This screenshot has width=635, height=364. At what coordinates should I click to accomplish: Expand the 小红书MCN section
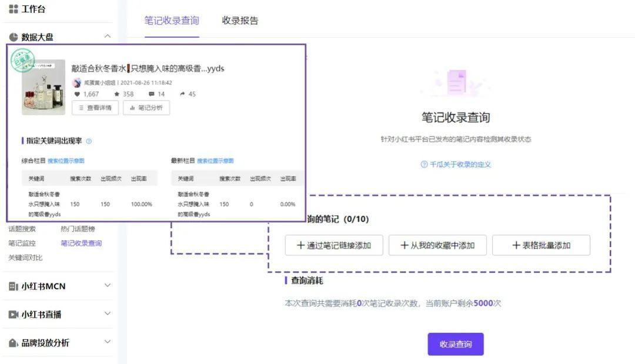point(108,286)
